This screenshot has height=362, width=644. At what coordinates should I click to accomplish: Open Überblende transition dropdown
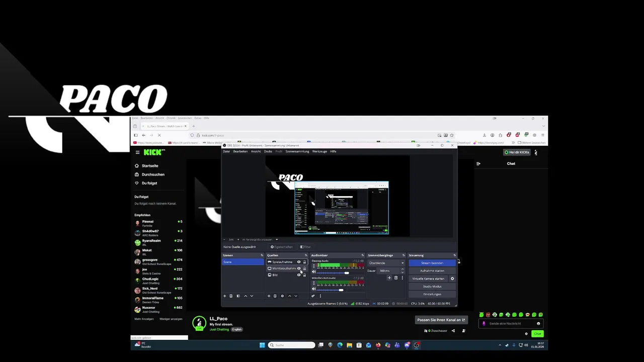[387, 263]
